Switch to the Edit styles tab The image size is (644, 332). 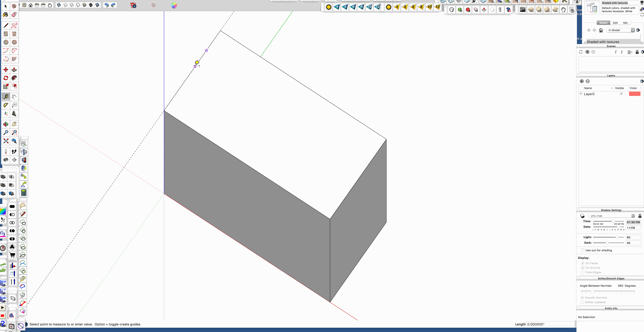coord(615,23)
